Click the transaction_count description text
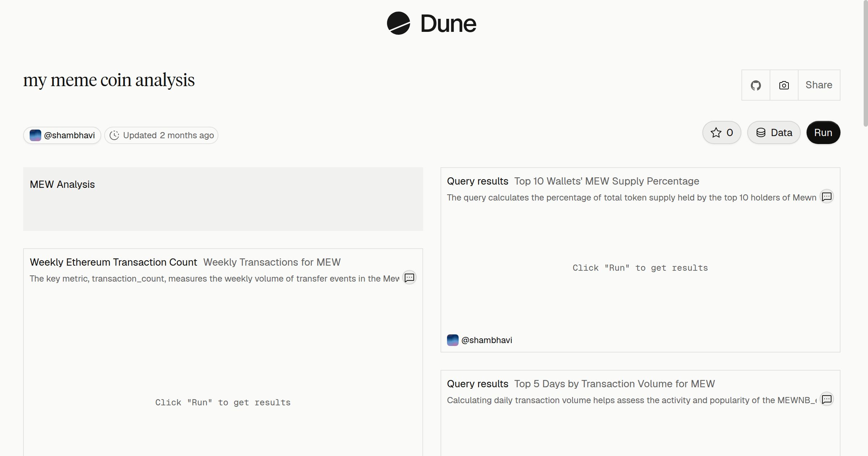Image resolution: width=868 pixels, height=456 pixels. tap(214, 279)
